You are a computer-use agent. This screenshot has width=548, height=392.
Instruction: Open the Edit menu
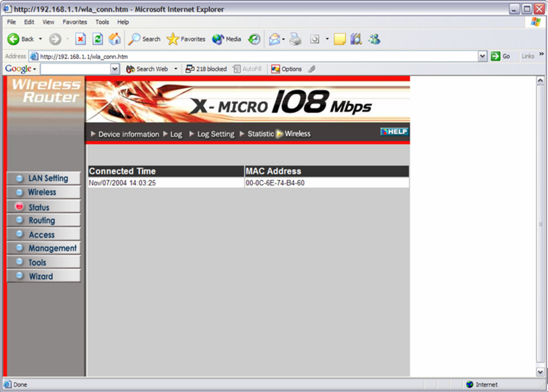[x=29, y=22]
